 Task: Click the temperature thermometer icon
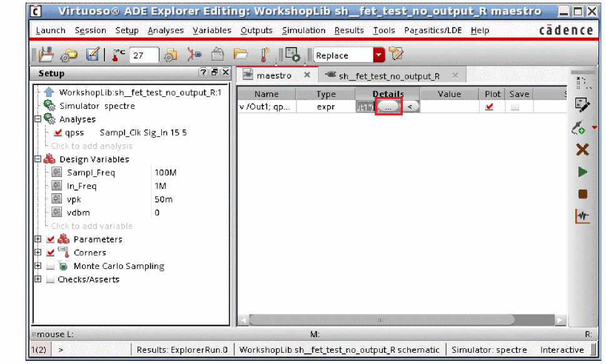pos(118,55)
